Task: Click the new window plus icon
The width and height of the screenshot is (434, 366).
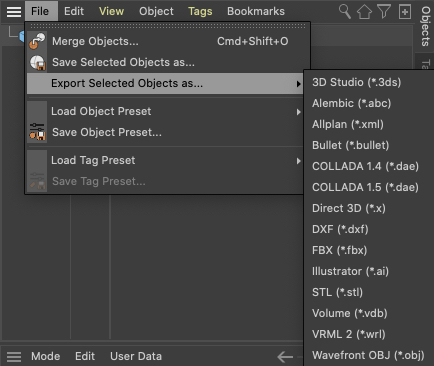Action: tap(405, 12)
